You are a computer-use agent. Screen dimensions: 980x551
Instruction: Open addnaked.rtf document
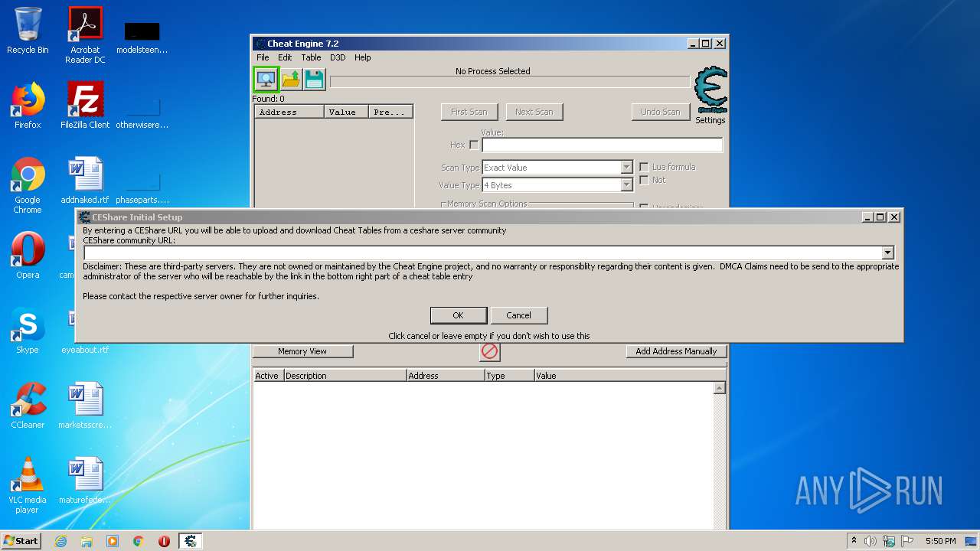pyautogui.click(x=85, y=181)
